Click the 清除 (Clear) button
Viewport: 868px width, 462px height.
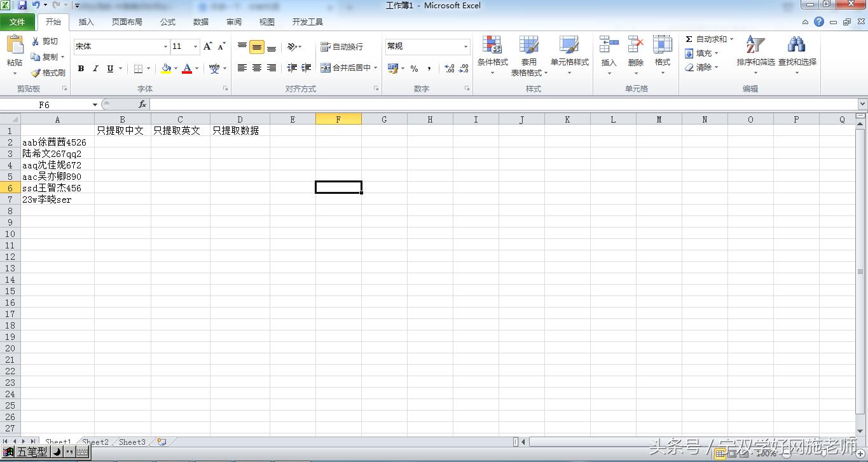coord(698,67)
